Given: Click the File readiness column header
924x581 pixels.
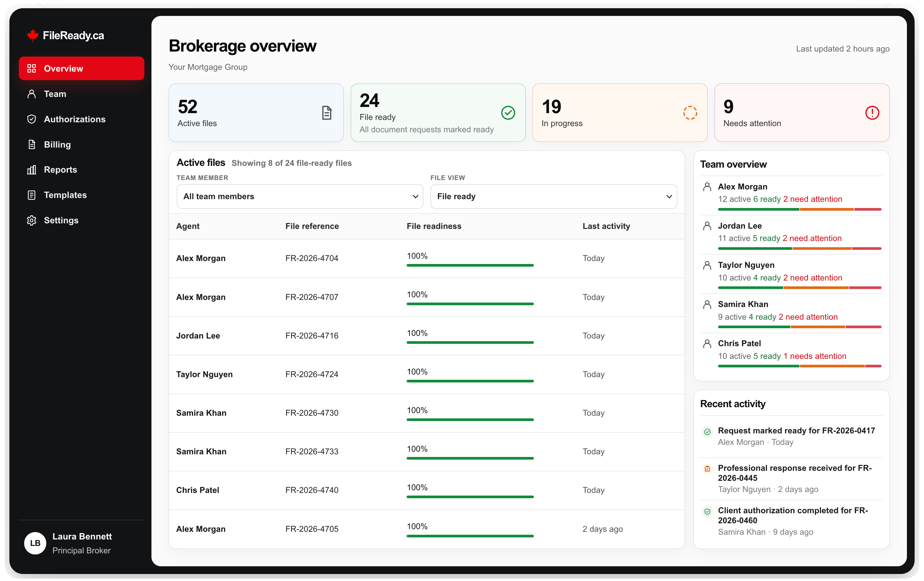Looking at the screenshot, I should (x=434, y=226).
